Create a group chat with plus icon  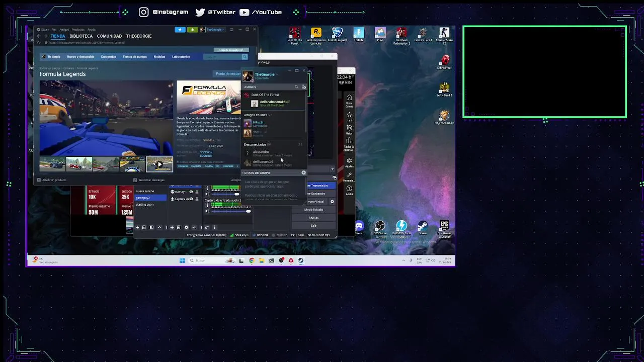pyautogui.click(x=303, y=172)
